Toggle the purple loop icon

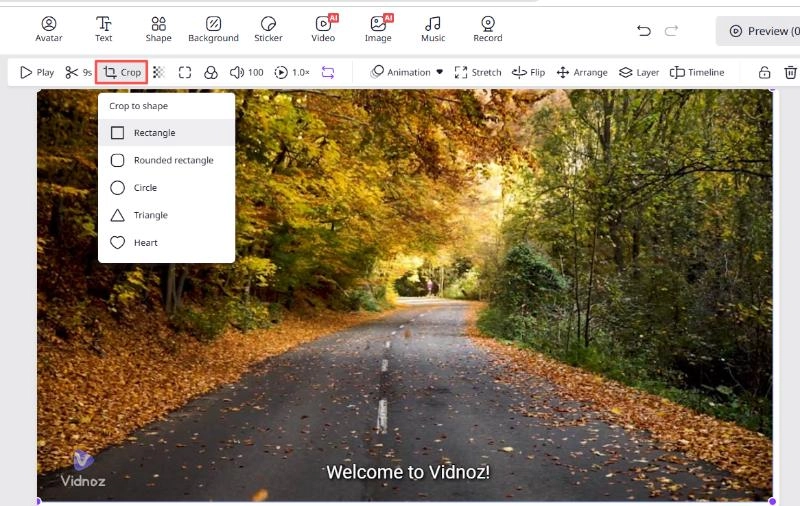328,72
